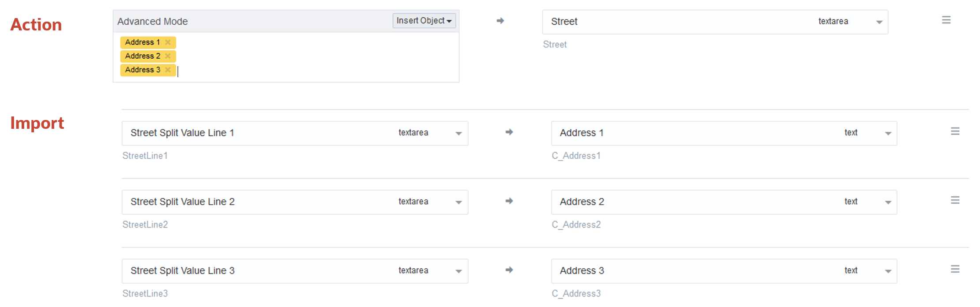980x307 pixels.
Task: Remove the Address 2 tag
Action: point(168,56)
